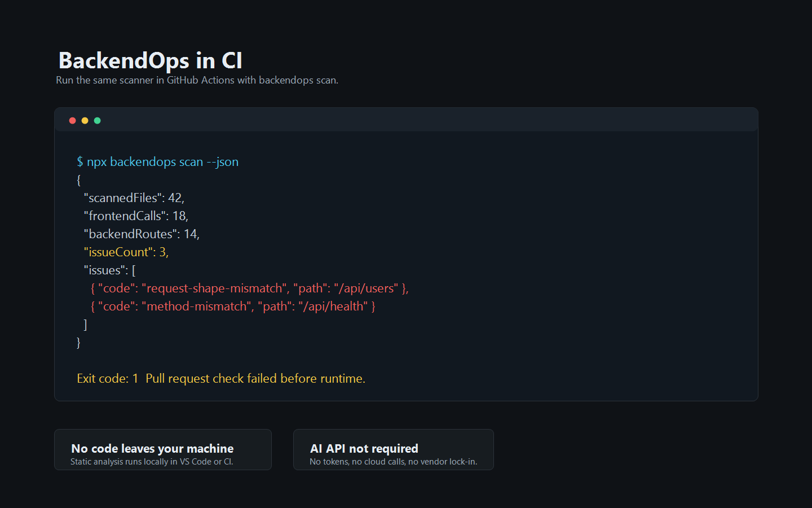812x508 pixels.
Task: Select the 'No code leaves your machine' card
Action: click(163, 449)
